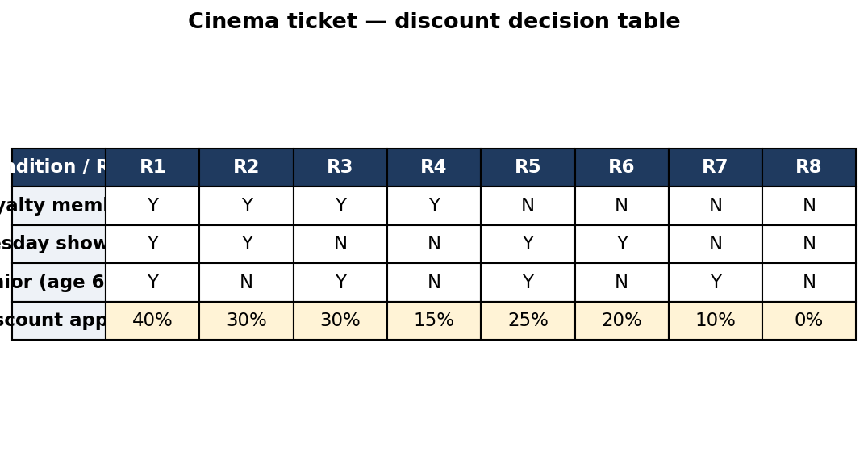Select the Loyalty member row label
This screenshot has width=868, height=452.
(x=59, y=206)
